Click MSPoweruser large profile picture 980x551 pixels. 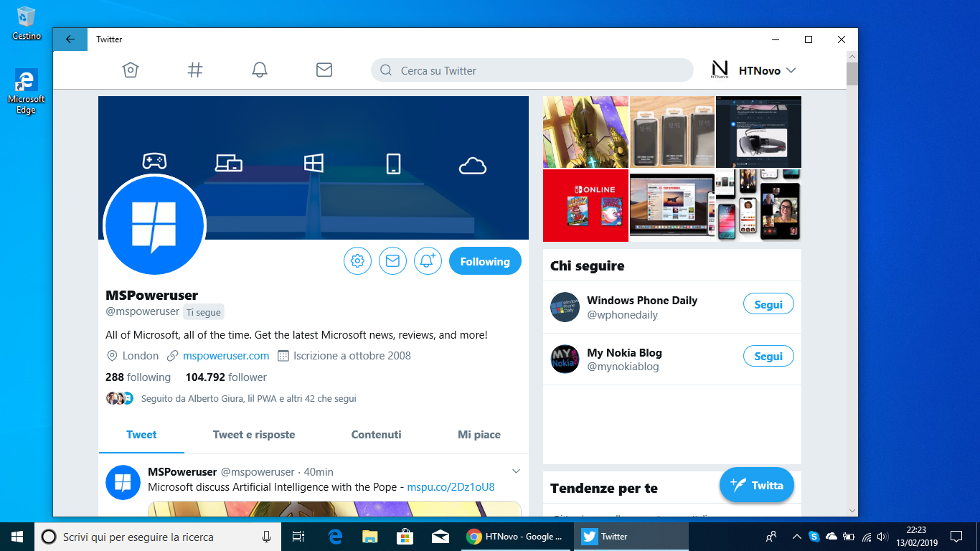(155, 225)
